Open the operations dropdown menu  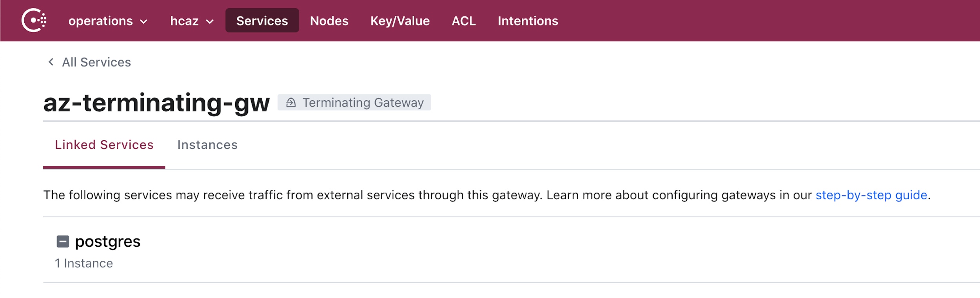pyautogui.click(x=107, y=21)
